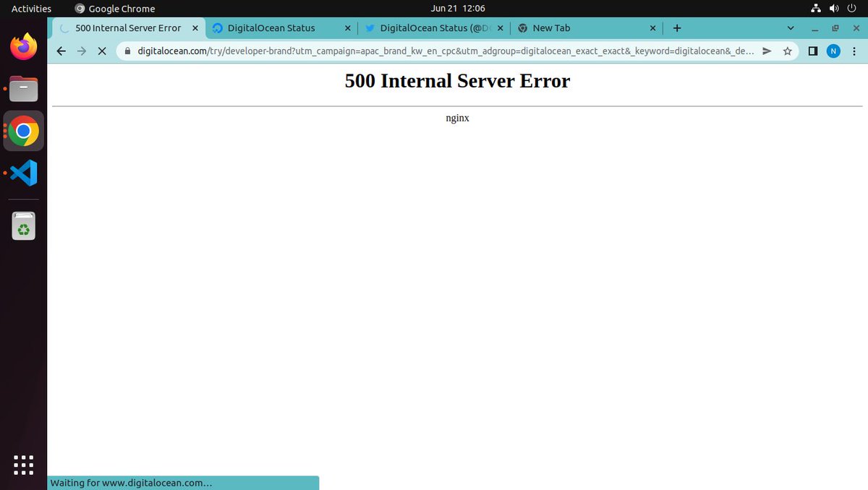
Task: Share this page via the send icon
Action: (x=767, y=51)
